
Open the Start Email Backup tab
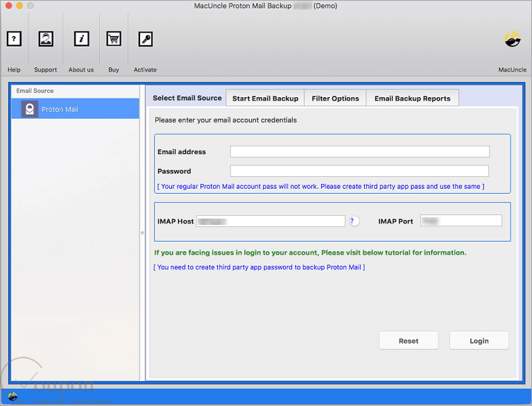(x=265, y=98)
